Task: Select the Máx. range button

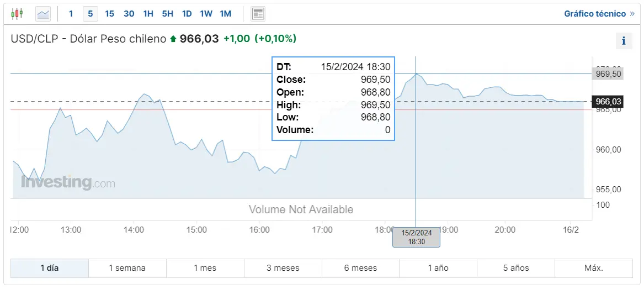Action: (x=594, y=268)
